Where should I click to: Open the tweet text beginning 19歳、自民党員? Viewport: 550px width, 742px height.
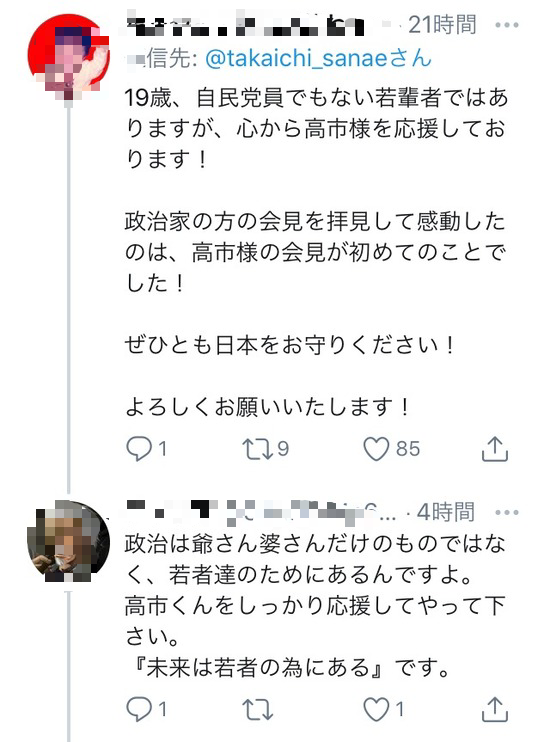316,252
